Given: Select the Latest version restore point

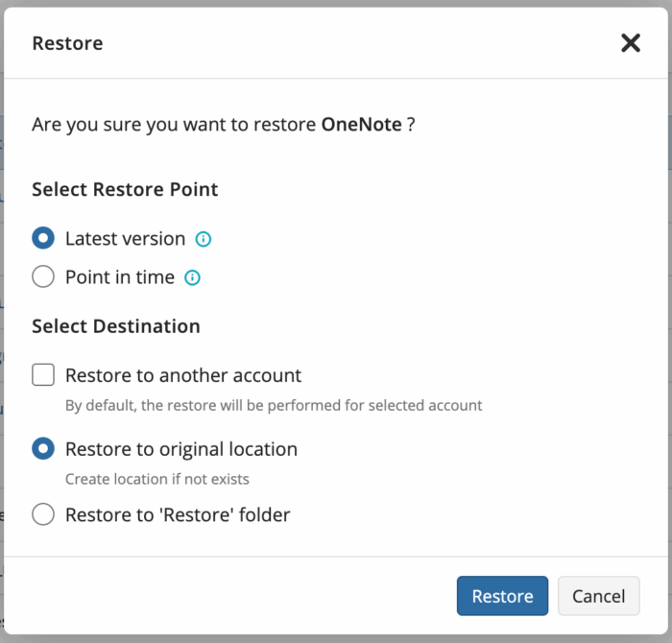Looking at the screenshot, I should [x=43, y=238].
